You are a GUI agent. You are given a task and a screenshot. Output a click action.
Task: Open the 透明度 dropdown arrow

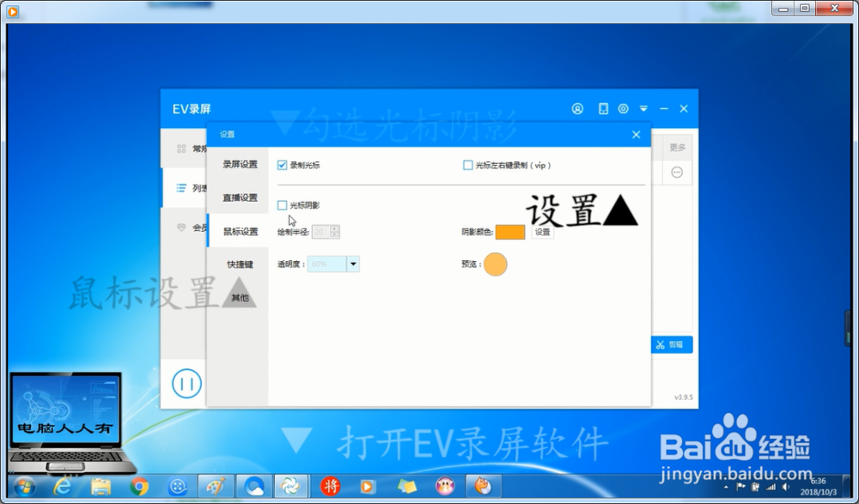pyautogui.click(x=353, y=264)
